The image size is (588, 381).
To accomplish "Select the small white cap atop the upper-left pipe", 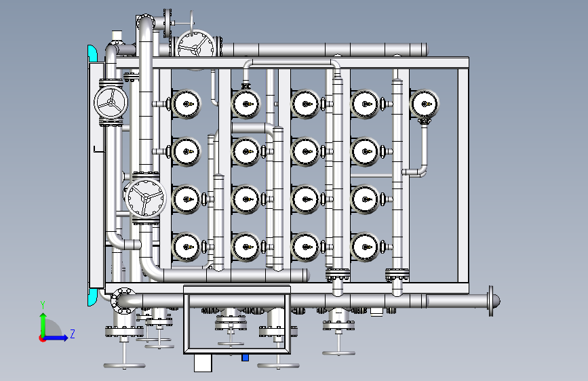I will tap(117, 35).
